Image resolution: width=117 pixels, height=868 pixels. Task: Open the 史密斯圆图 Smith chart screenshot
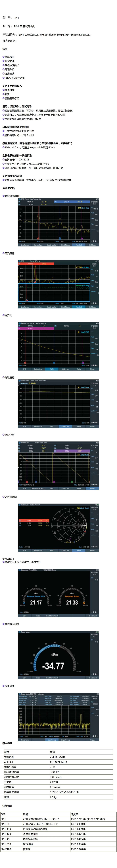point(59,528)
